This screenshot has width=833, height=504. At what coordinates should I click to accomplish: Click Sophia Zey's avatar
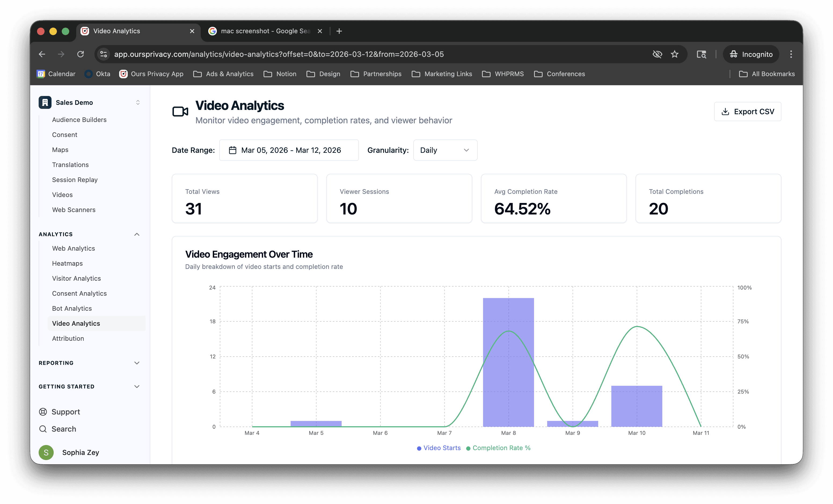click(x=46, y=453)
